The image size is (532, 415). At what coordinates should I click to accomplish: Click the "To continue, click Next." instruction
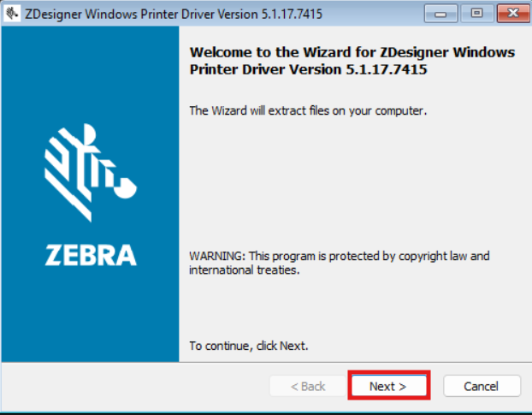pos(248,346)
